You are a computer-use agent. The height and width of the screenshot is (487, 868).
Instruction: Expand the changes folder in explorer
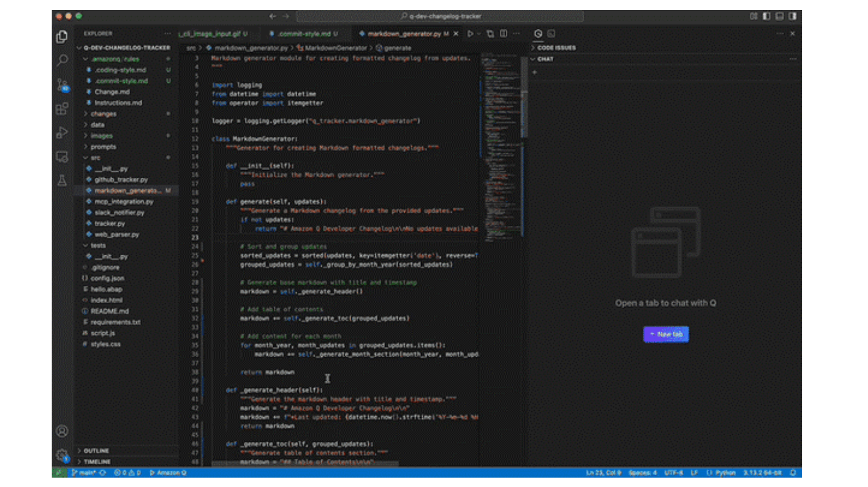pos(103,114)
